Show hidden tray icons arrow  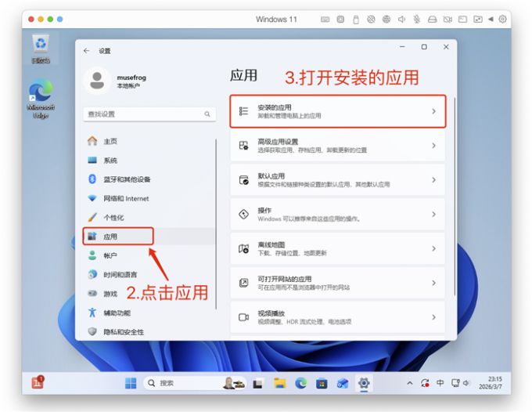(x=409, y=383)
